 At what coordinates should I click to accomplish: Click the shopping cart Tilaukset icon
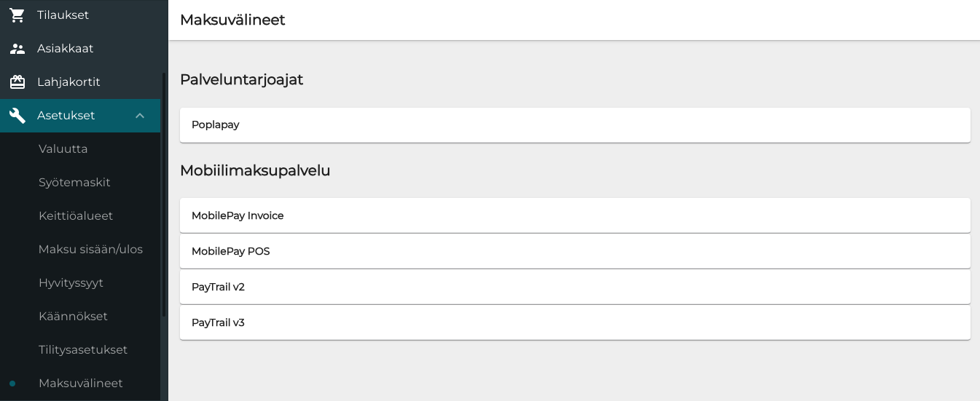click(x=17, y=15)
